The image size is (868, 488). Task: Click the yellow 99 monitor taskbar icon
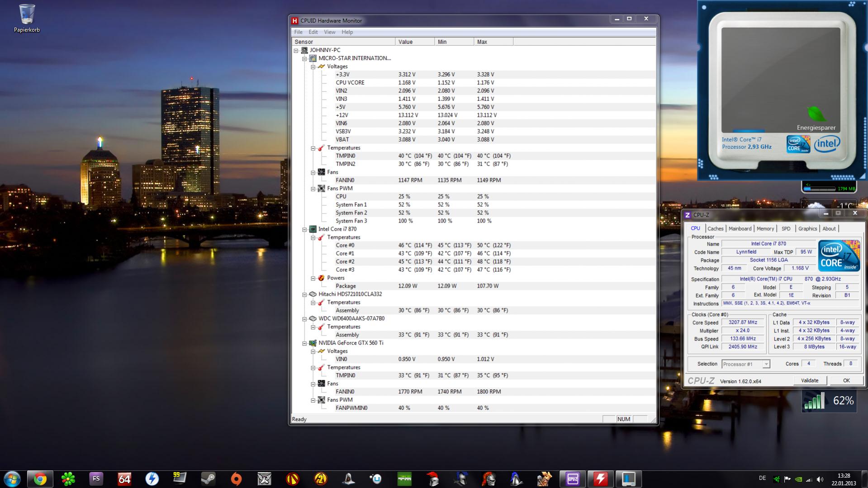pos(180,479)
